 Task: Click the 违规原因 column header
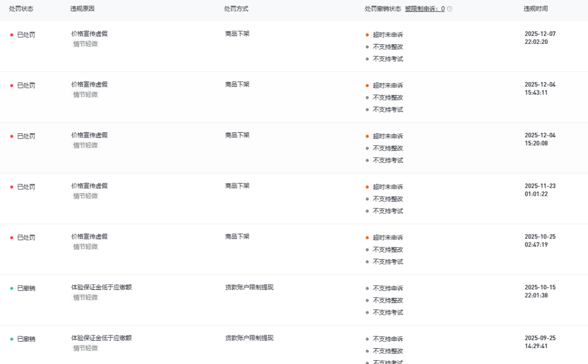point(82,9)
